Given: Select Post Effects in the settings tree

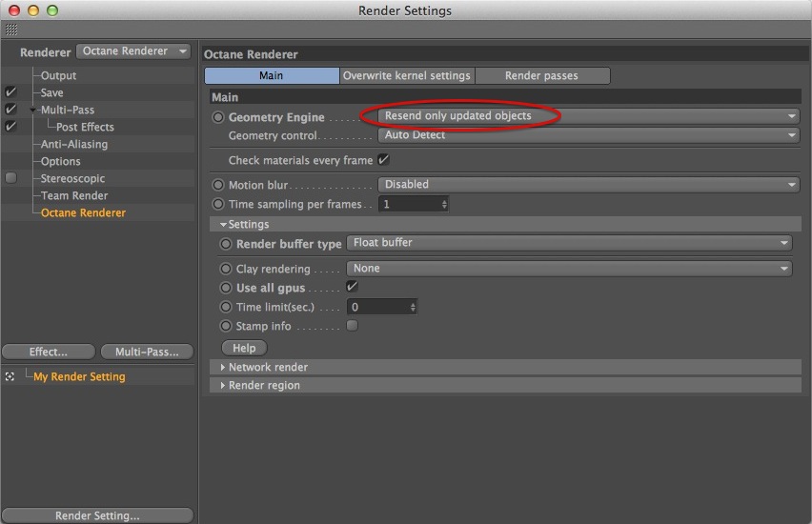Looking at the screenshot, I should [x=85, y=127].
